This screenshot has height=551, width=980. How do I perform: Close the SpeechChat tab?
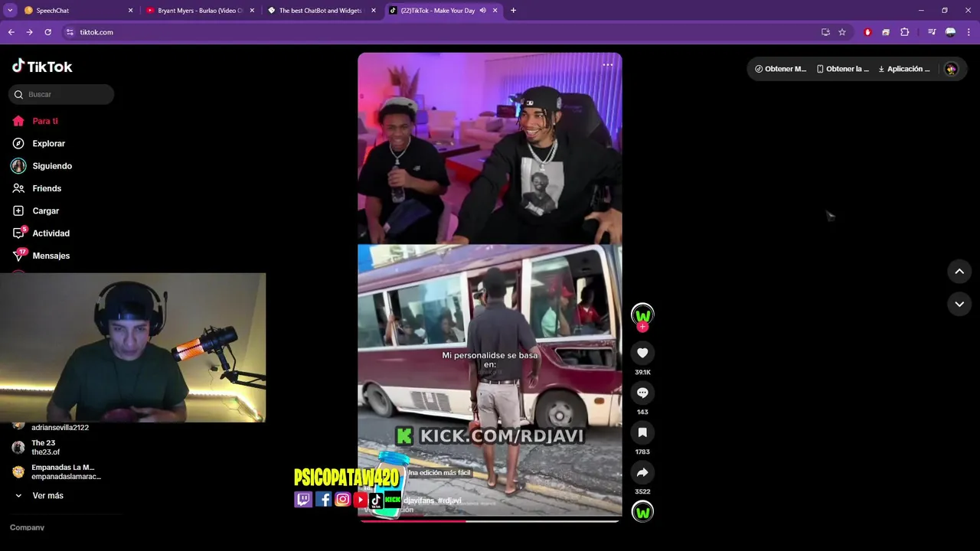point(130,11)
